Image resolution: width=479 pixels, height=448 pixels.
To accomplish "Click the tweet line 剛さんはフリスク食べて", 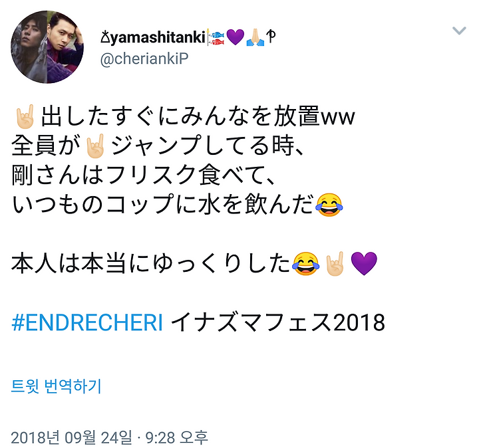I will coord(142,175).
